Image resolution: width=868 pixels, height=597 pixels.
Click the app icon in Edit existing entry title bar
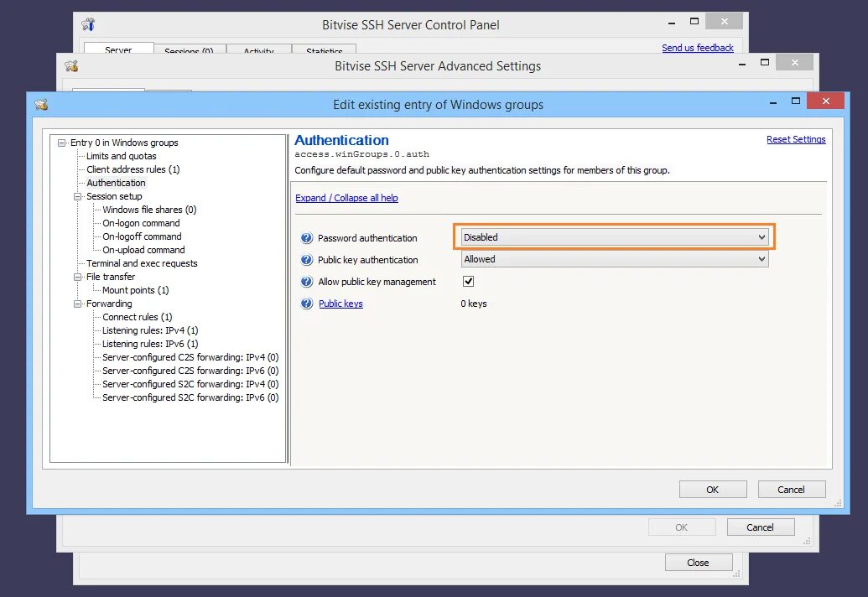pos(42,104)
